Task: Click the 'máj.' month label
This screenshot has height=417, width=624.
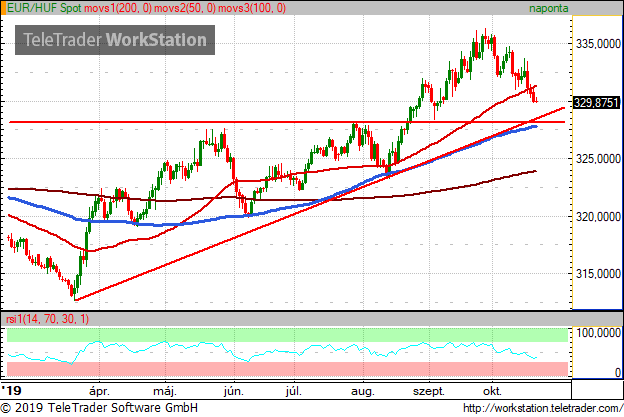Action: click(165, 391)
